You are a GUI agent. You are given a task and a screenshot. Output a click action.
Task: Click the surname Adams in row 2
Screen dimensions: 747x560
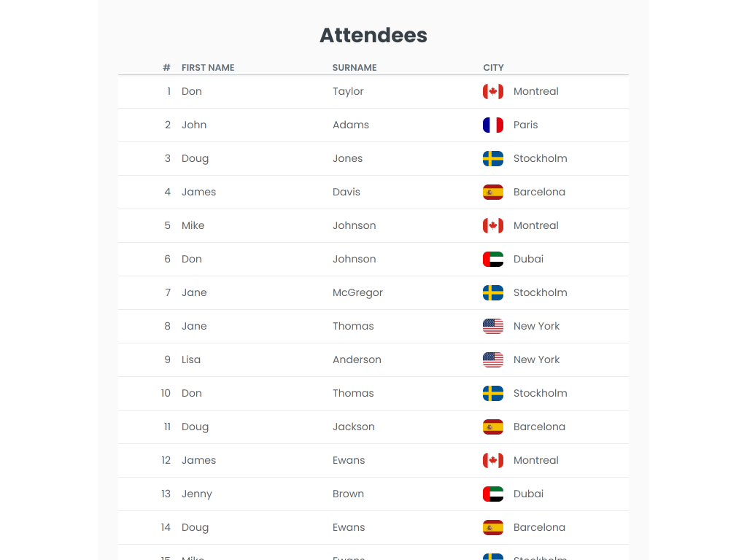click(351, 125)
